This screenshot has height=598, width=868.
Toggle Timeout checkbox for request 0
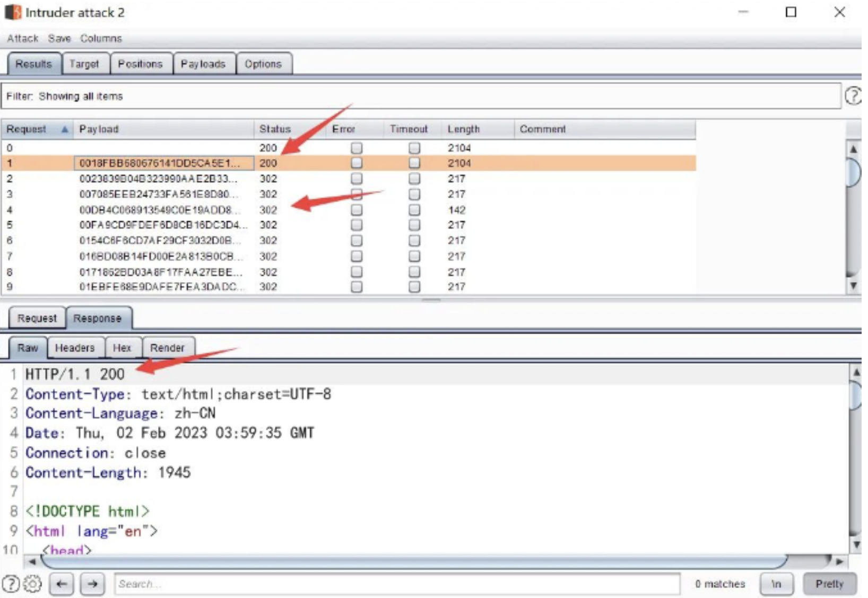pos(414,148)
